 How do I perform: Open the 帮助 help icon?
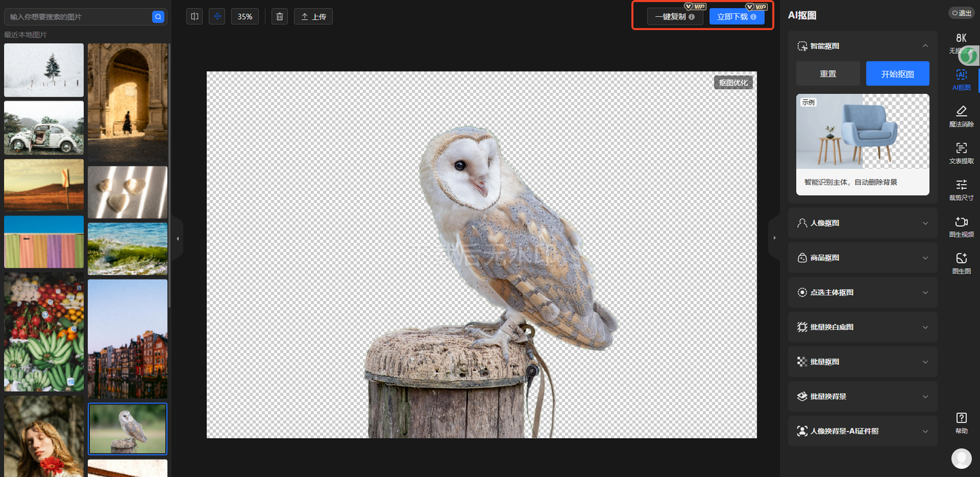click(961, 423)
